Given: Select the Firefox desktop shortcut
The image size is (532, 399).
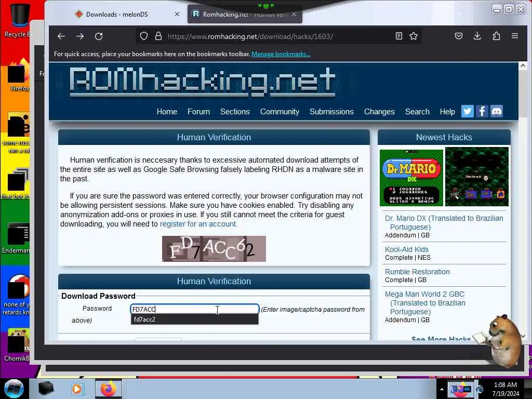Looking at the screenshot, I should [x=19, y=75].
